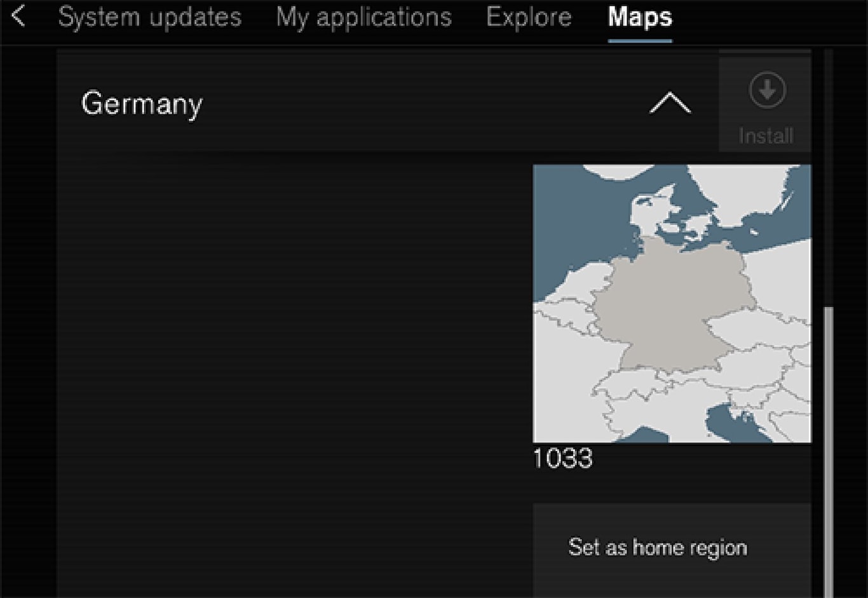
Task: Open the System updates tab
Action: click(149, 18)
